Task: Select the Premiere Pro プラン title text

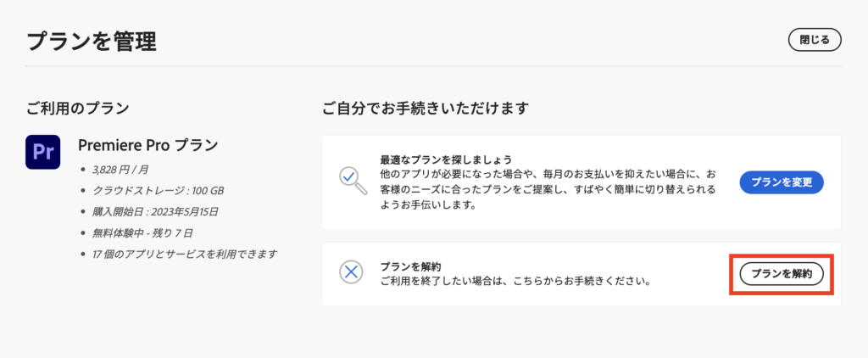Action: 147,144
